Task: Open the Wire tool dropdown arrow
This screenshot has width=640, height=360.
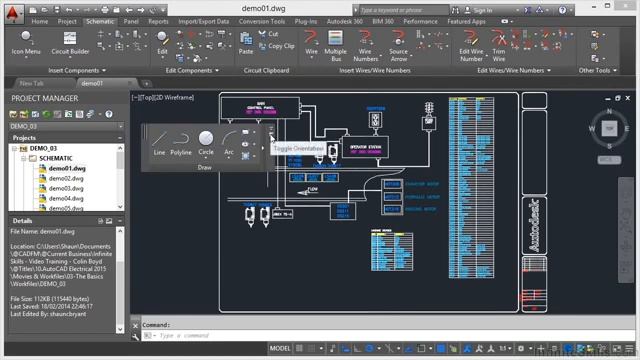Action: [x=311, y=58]
